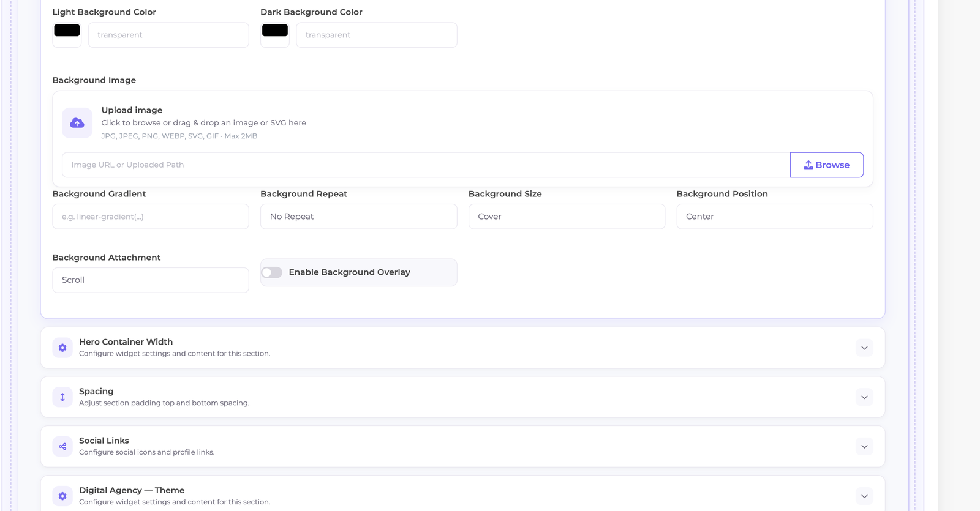Image resolution: width=980 pixels, height=511 pixels.
Task: Expand the Digital Agency — Theme chevron
Action: point(864,496)
